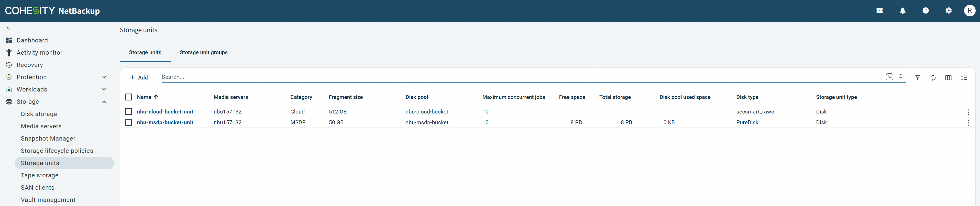
Task: Expand the Protection menu chevron
Action: [x=104, y=77]
